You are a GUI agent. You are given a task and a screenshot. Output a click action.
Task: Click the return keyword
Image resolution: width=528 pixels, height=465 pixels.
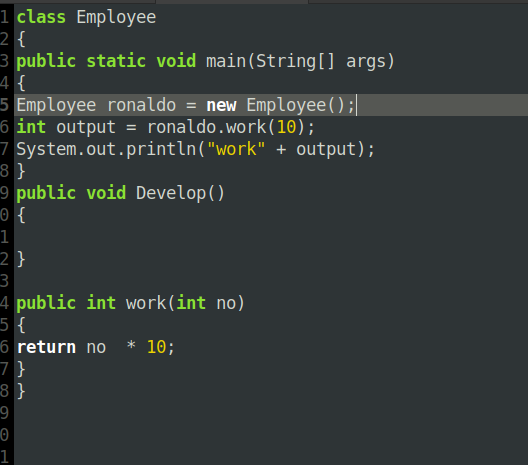[x=46, y=347]
